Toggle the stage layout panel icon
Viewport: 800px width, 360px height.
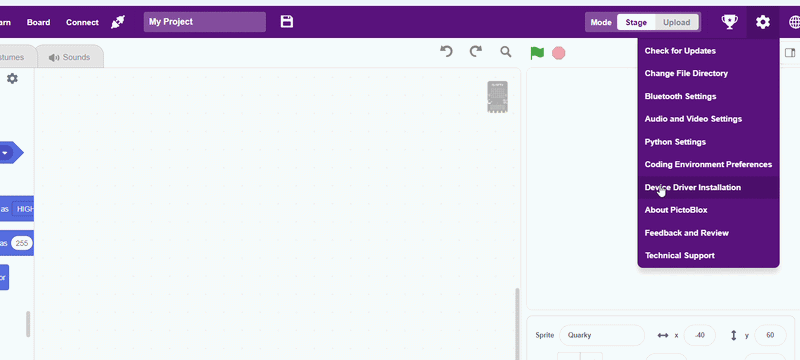[789, 53]
